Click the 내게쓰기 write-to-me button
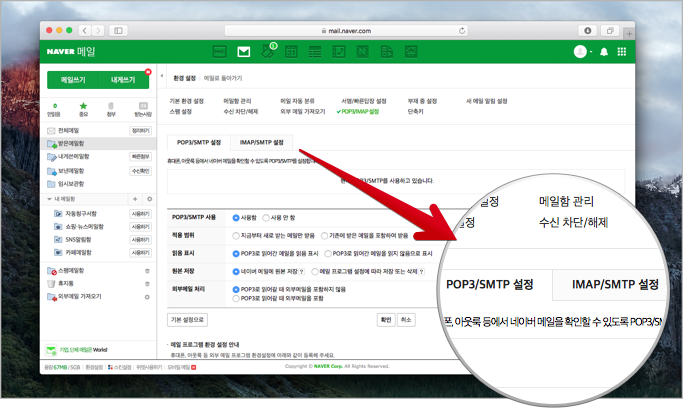The image size is (683, 408). [123, 80]
